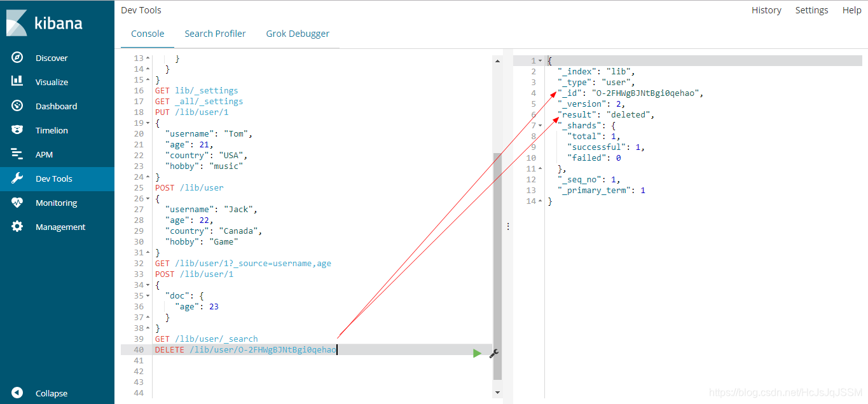Image resolution: width=868 pixels, height=404 pixels.
Task: Click the Kibana logo
Action: coord(45,24)
